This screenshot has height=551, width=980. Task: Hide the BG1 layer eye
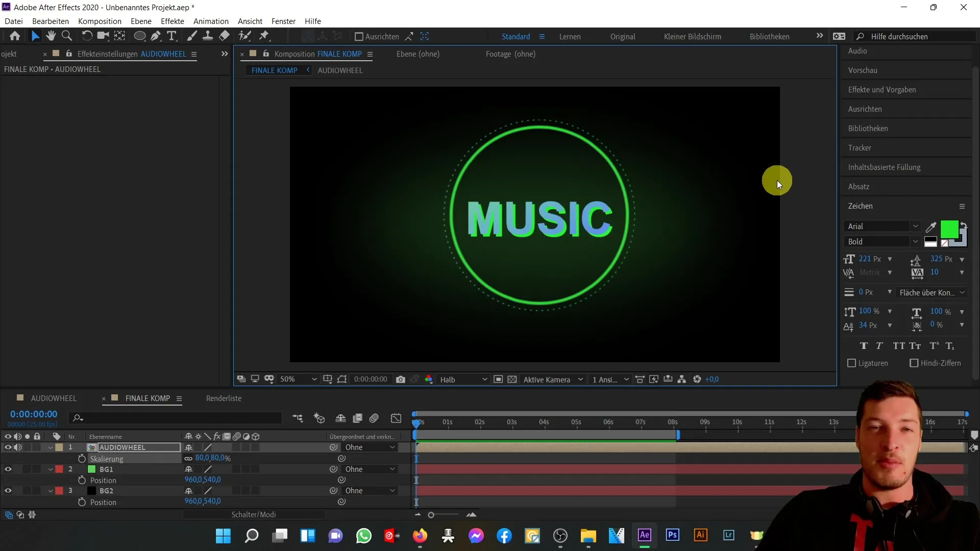coord(8,469)
